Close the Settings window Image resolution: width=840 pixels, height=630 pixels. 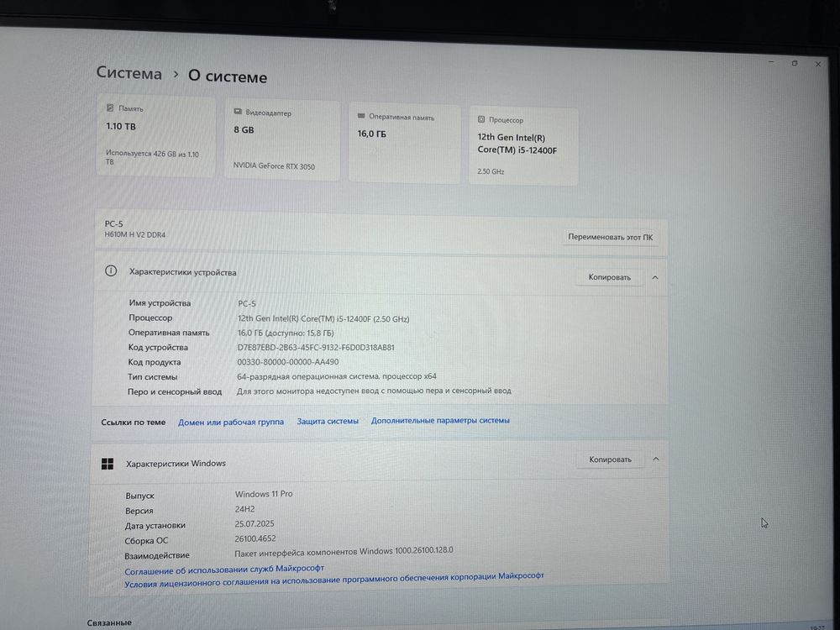[x=818, y=64]
